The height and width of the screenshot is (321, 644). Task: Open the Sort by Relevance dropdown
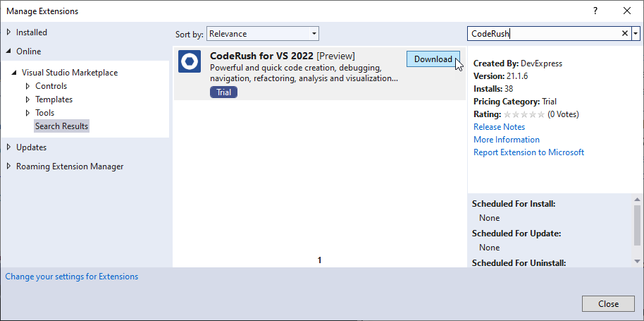click(262, 34)
